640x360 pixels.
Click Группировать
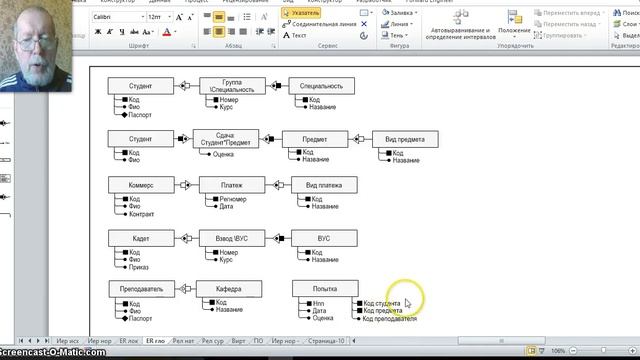point(560,36)
